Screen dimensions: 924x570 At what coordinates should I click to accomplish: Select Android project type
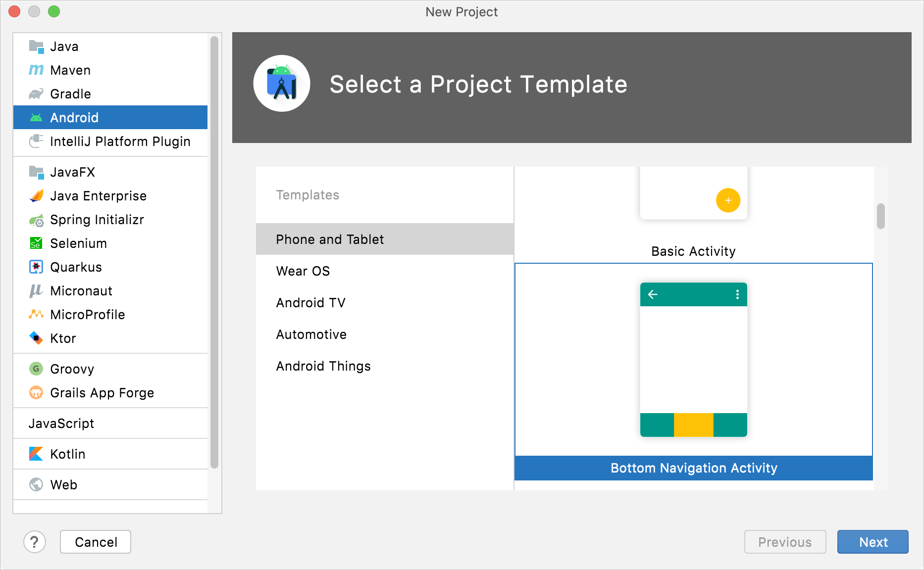[110, 118]
